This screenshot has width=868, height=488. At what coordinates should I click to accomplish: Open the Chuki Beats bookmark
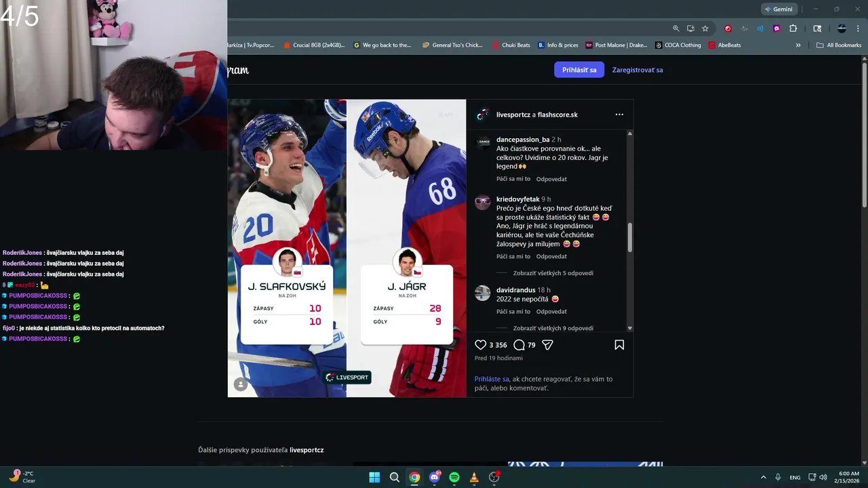coord(511,45)
